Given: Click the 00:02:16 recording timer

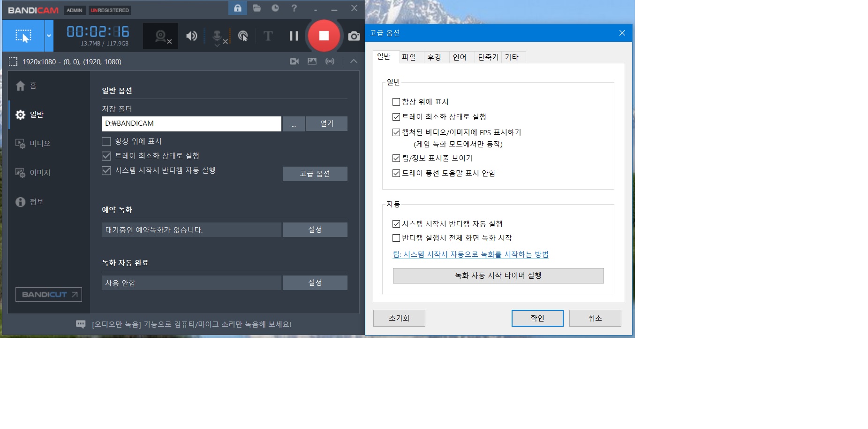Looking at the screenshot, I should point(98,31).
